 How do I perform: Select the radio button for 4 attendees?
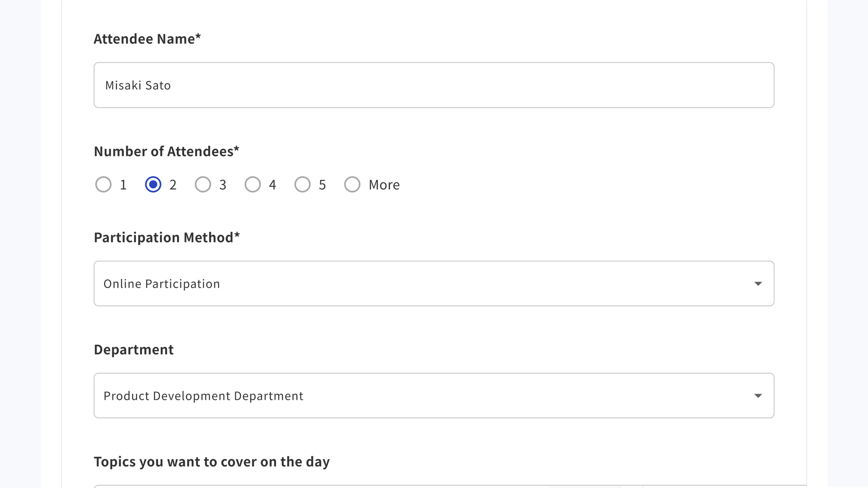tap(252, 184)
